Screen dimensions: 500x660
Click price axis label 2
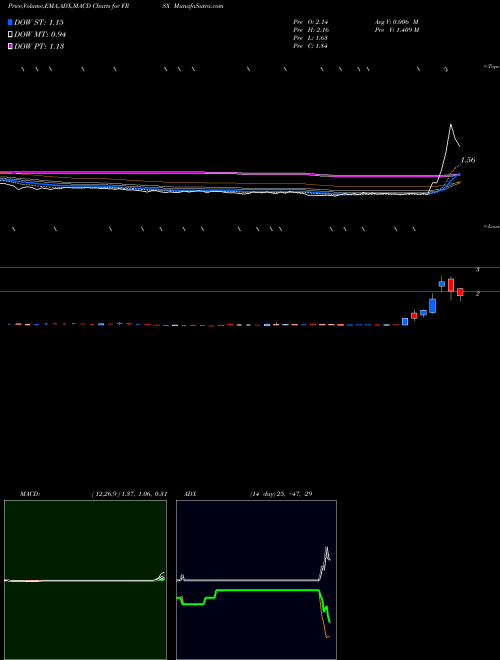(478, 294)
